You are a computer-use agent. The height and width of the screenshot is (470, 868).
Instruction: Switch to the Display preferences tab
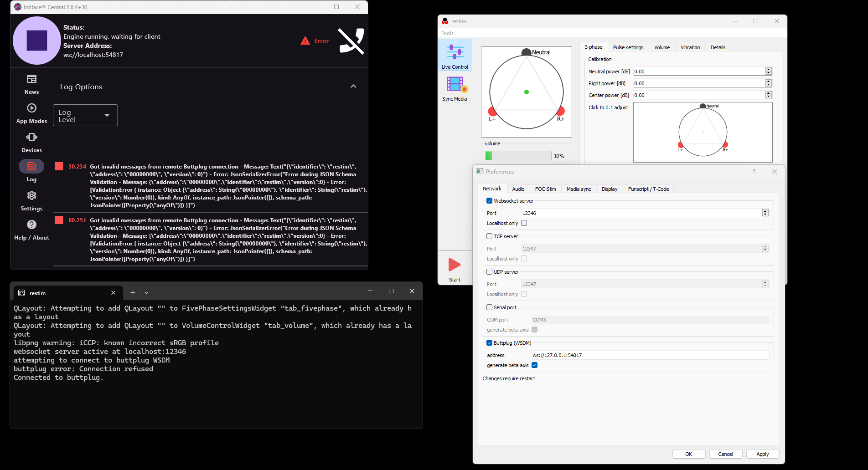click(610, 189)
